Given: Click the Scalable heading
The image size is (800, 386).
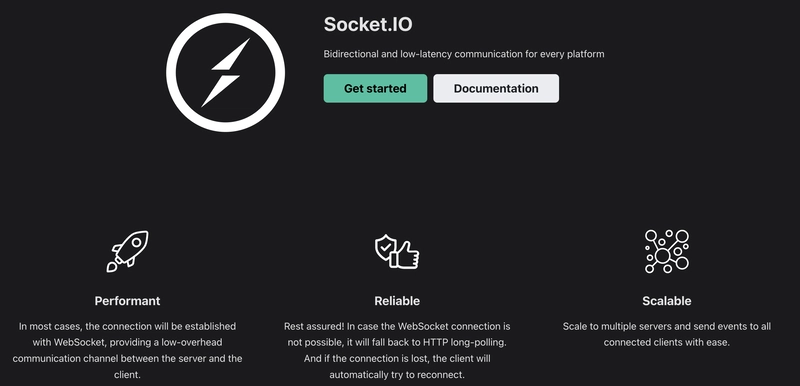Looking at the screenshot, I should pyautogui.click(x=666, y=301).
